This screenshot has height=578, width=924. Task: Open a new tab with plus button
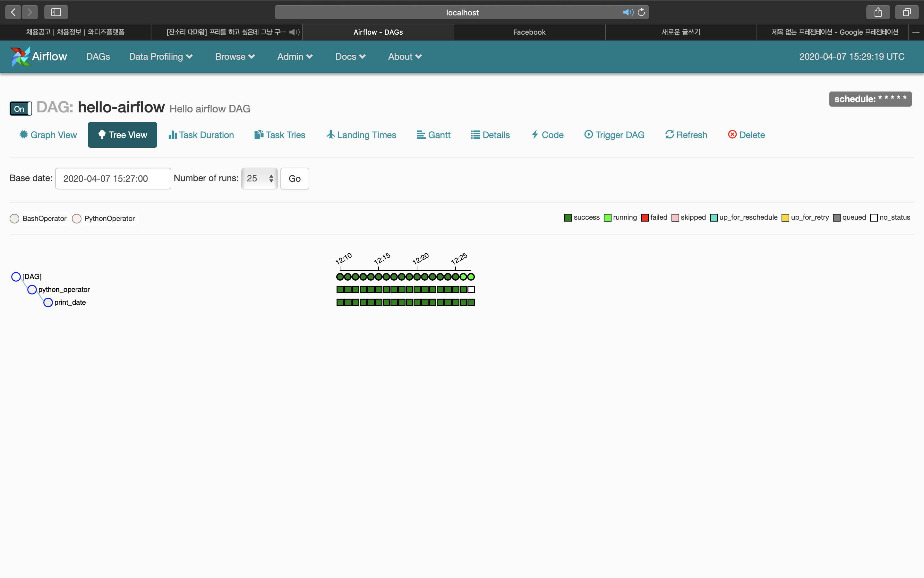pos(916,32)
